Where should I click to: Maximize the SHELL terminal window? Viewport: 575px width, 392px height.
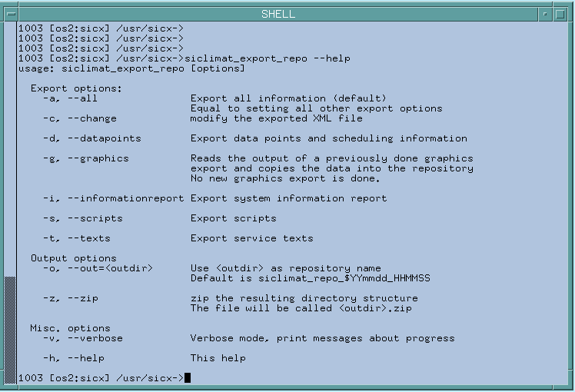pos(562,14)
